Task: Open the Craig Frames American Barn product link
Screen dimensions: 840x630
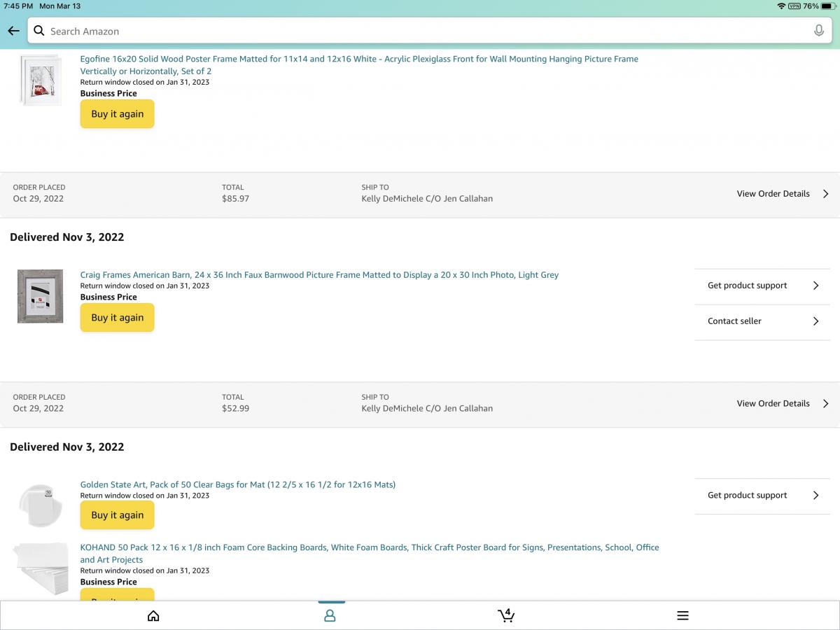Action: (319, 275)
